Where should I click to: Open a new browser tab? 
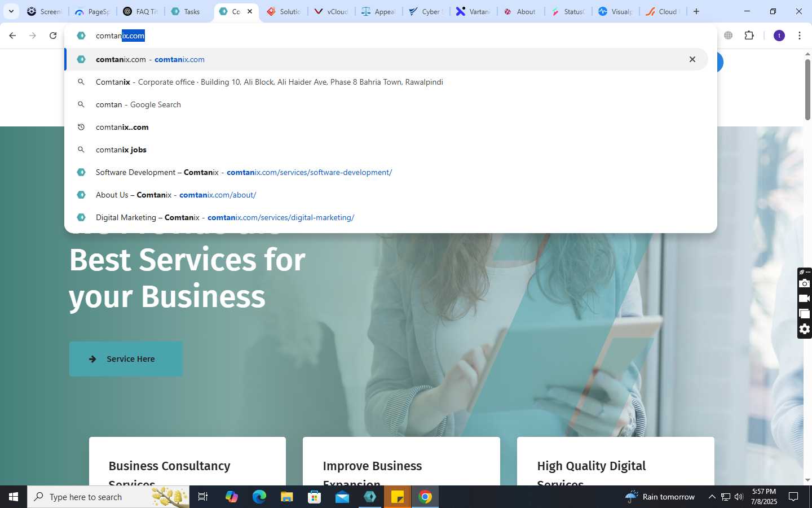tap(696, 11)
